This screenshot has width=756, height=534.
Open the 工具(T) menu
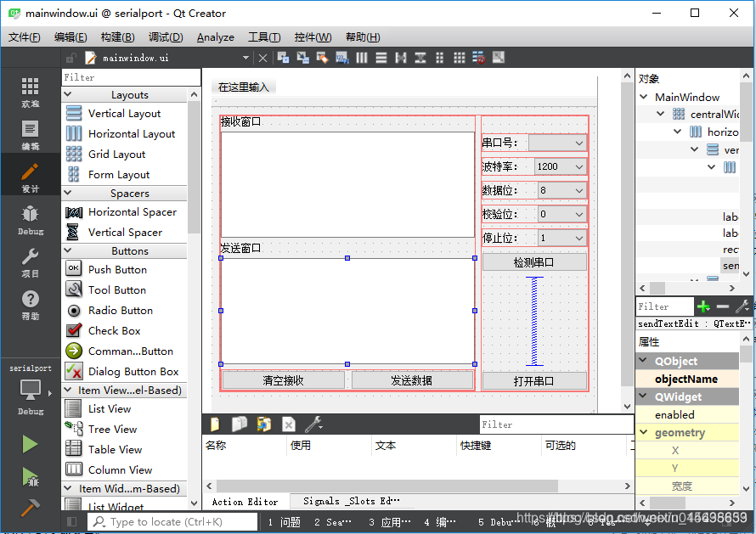click(x=264, y=37)
